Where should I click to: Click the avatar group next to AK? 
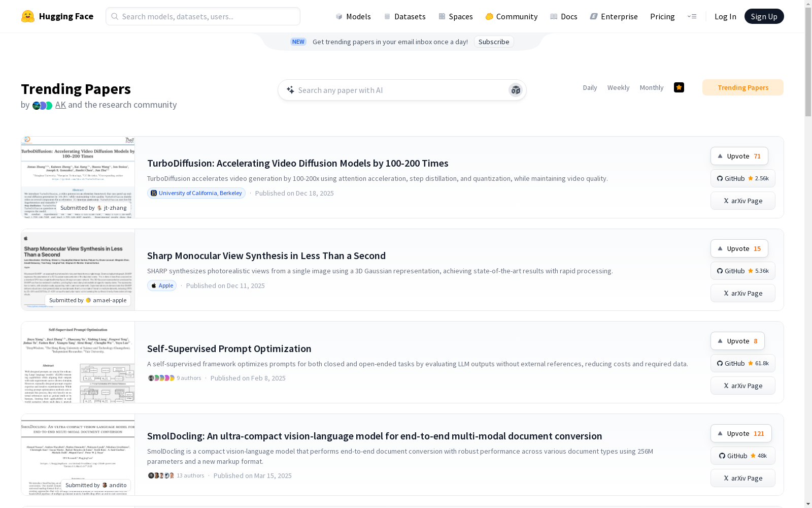coord(42,106)
